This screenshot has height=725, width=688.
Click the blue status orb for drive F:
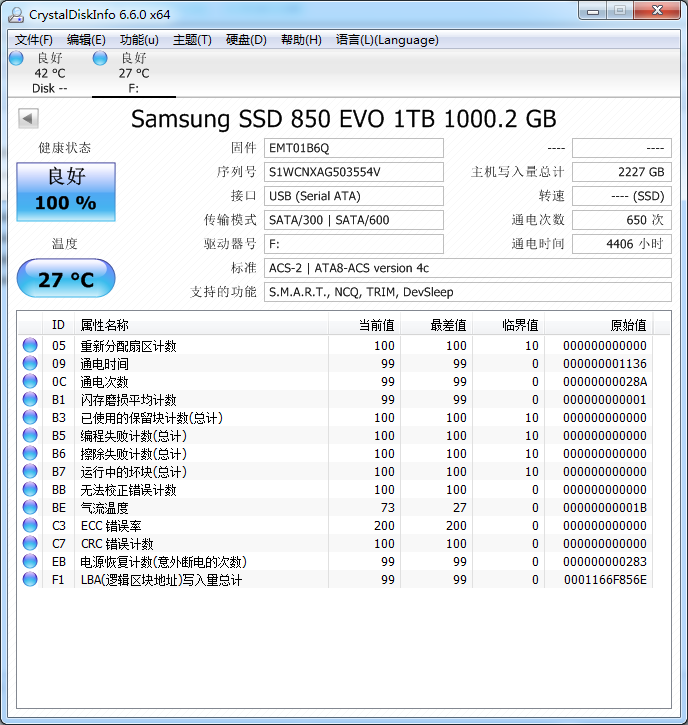pos(100,58)
